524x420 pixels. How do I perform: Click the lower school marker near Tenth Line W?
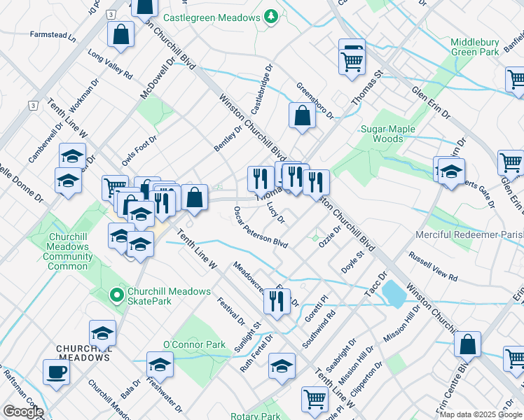[140, 246]
